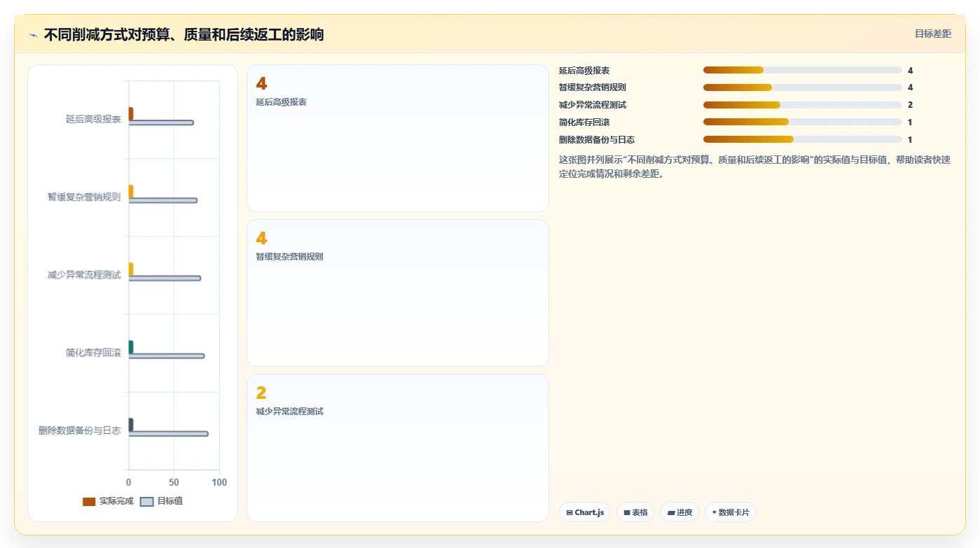This screenshot has height=548, width=980.
Task: Click the header icon beside the title
Action: point(33,35)
